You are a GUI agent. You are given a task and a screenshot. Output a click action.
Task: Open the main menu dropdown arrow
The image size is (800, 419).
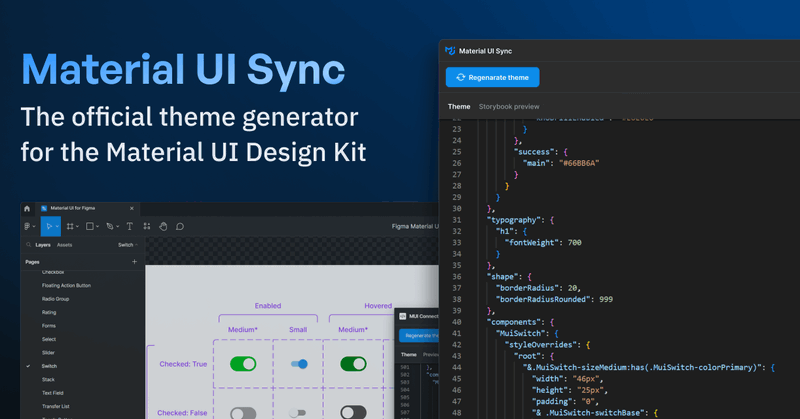click(34, 227)
